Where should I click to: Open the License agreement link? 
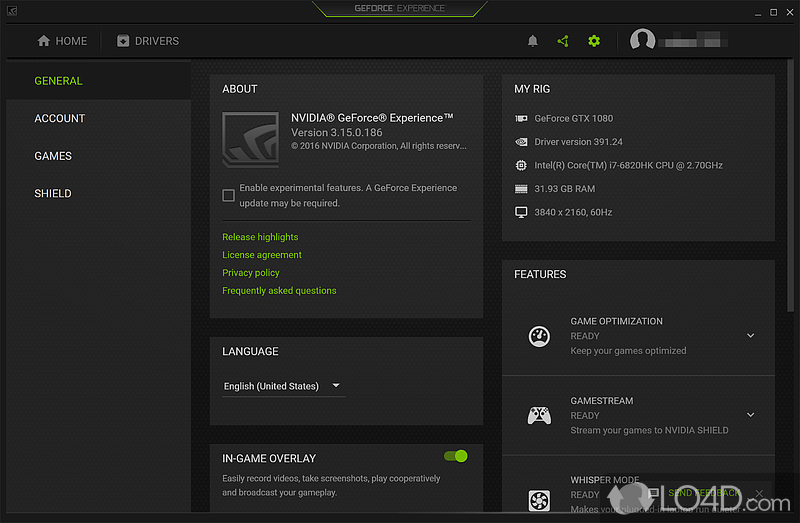[x=262, y=255]
